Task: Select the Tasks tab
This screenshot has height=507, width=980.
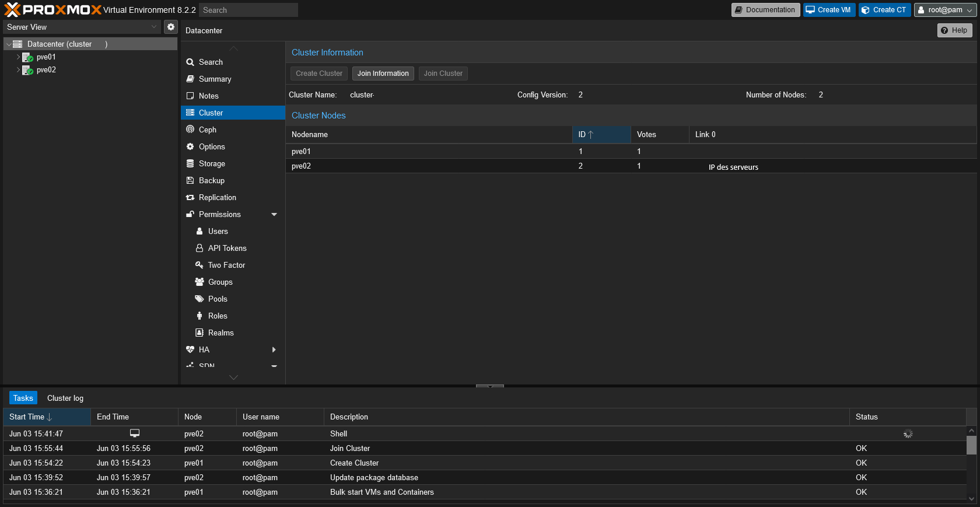Action: (23, 398)
